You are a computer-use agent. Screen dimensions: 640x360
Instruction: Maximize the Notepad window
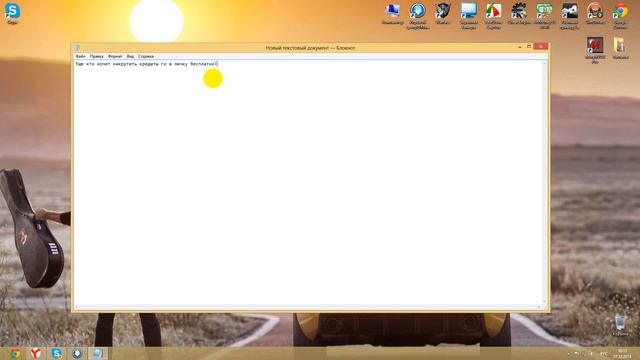529,47
